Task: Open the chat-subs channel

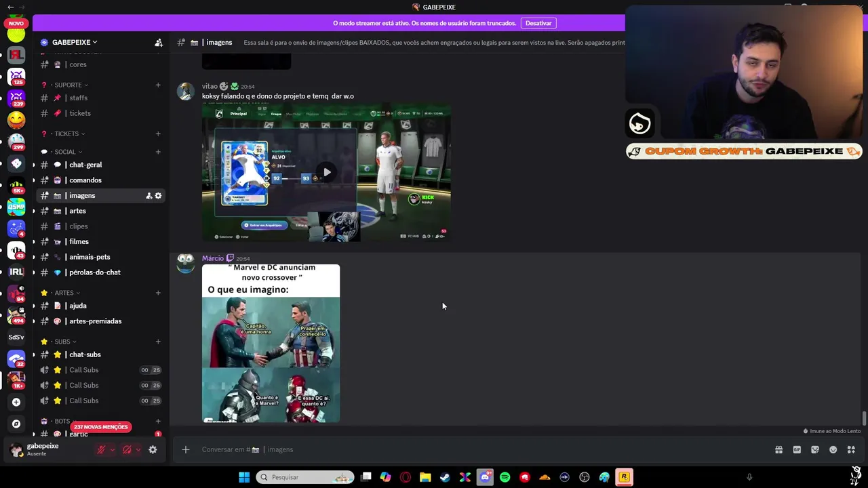Action: click(x=102, y=354)
